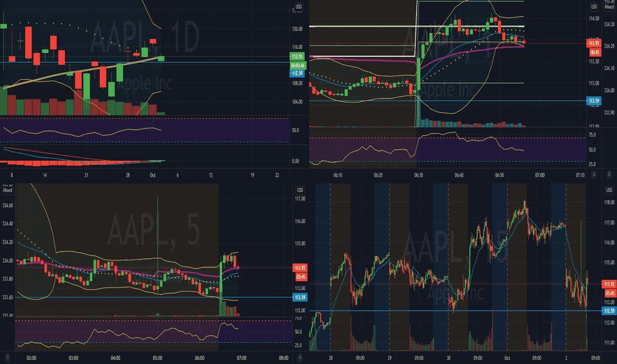Screen dimensions: 617x364
Task: Click 116.00 on the 1D price axis
Action: [x=297, y=47]
